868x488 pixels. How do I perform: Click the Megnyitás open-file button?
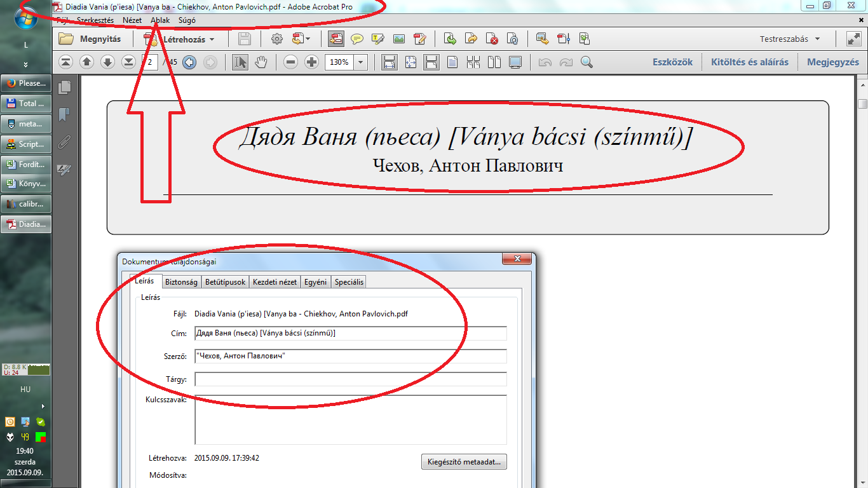click(x=90, y=39)
